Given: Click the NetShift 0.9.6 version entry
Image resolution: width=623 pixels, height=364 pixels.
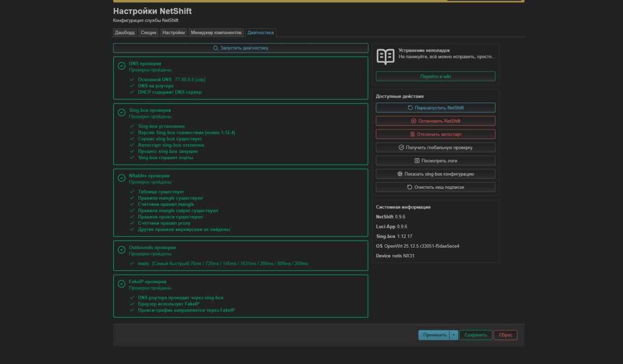Looking at the screenshot, I should pos(391,217).
